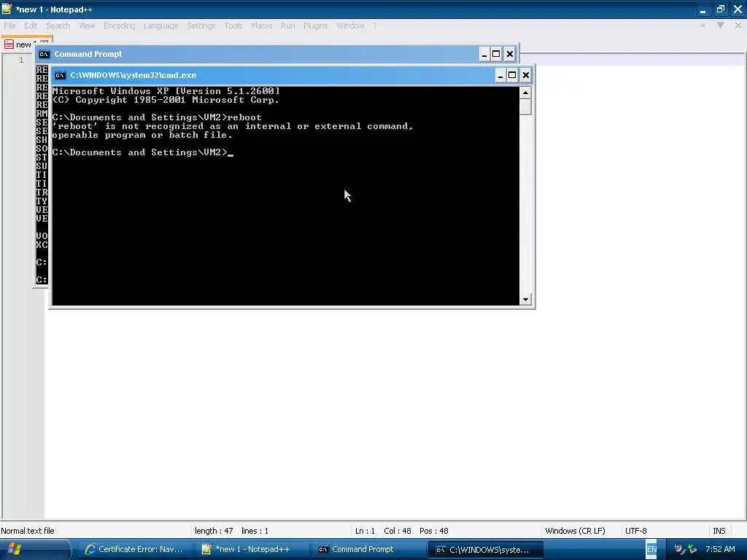Open the Tools menu
747x560 pixels.
[233, 26]
